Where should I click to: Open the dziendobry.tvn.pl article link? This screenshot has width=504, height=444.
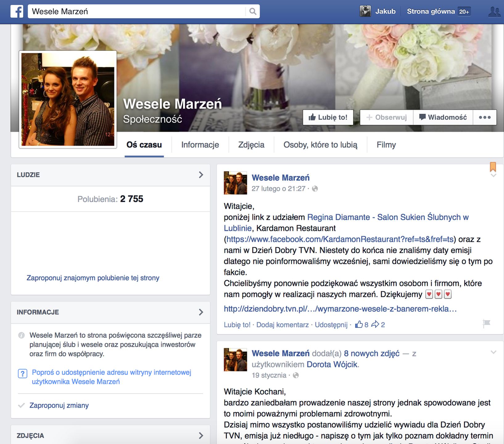coord(340,309)
